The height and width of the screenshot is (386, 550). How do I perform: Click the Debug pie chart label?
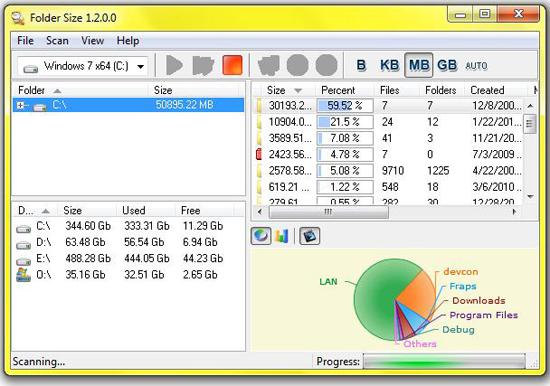coord(458,330)
